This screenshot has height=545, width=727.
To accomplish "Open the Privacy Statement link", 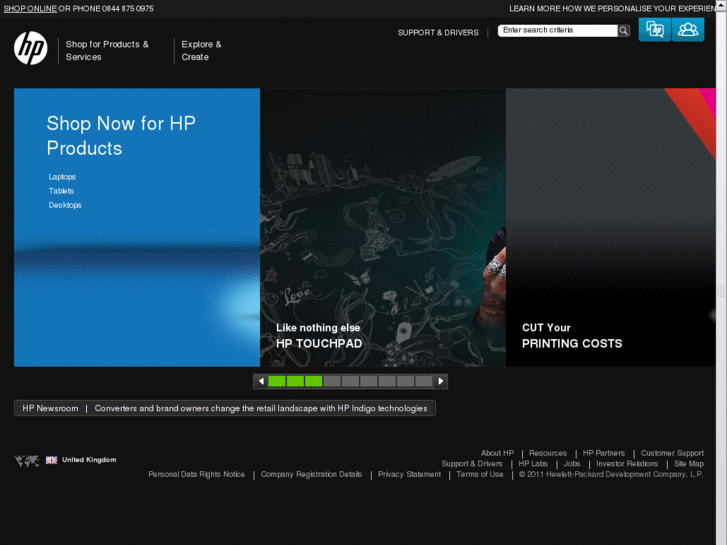I will pyautogui.click(x=409, y=475).
